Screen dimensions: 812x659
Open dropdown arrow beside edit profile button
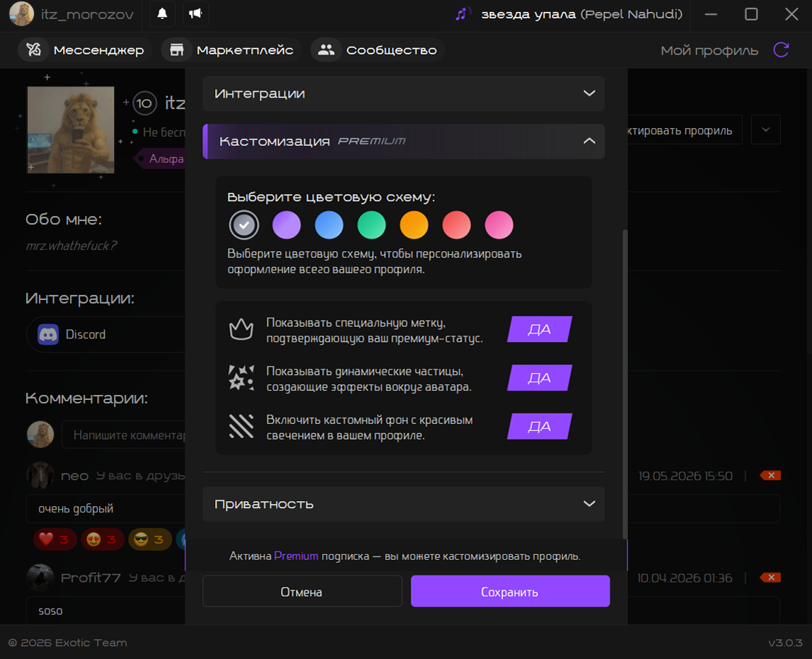pos(766,130)
